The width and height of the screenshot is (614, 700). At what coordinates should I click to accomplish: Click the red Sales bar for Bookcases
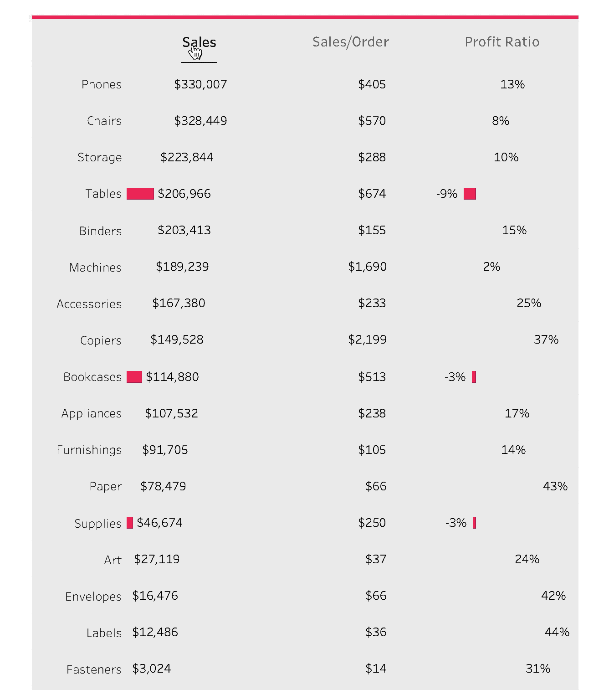pos(134,377)
